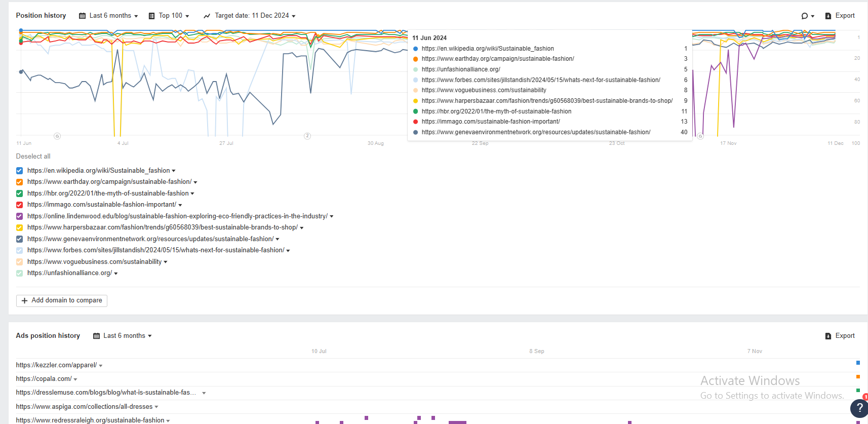The image size is (868, 424).
Task: Click Deselect all link
Action: pos(33,157)
